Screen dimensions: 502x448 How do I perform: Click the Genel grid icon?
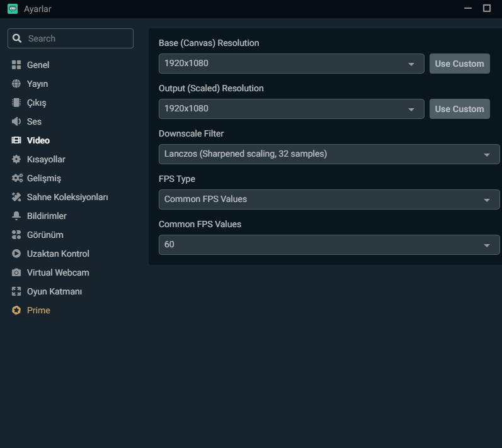pos(16,65)
